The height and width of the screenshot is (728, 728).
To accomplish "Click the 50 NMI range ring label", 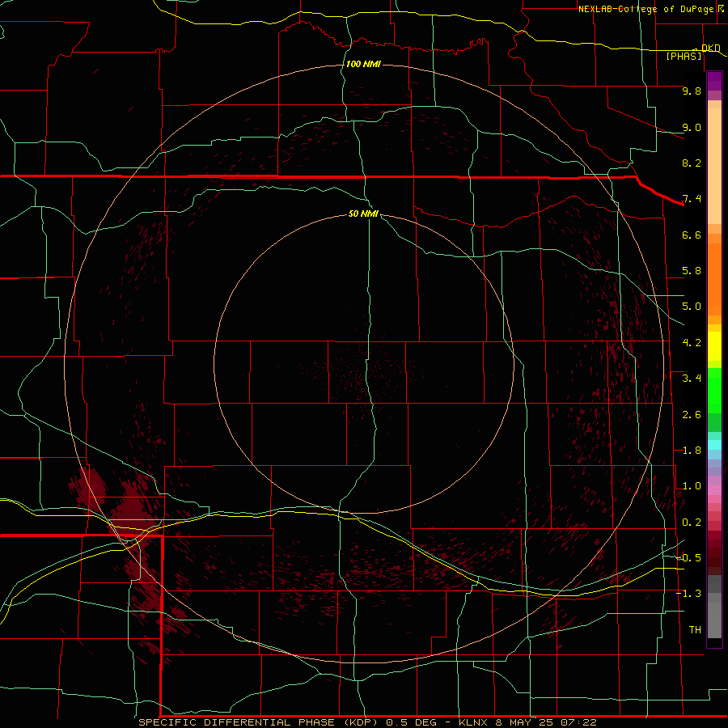I will (363, 214).
